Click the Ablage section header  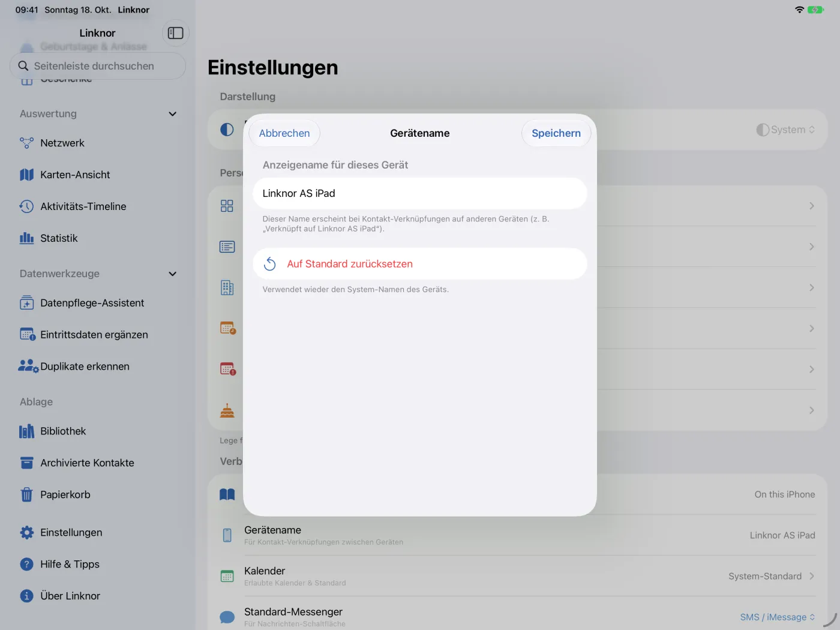[36, 402]
